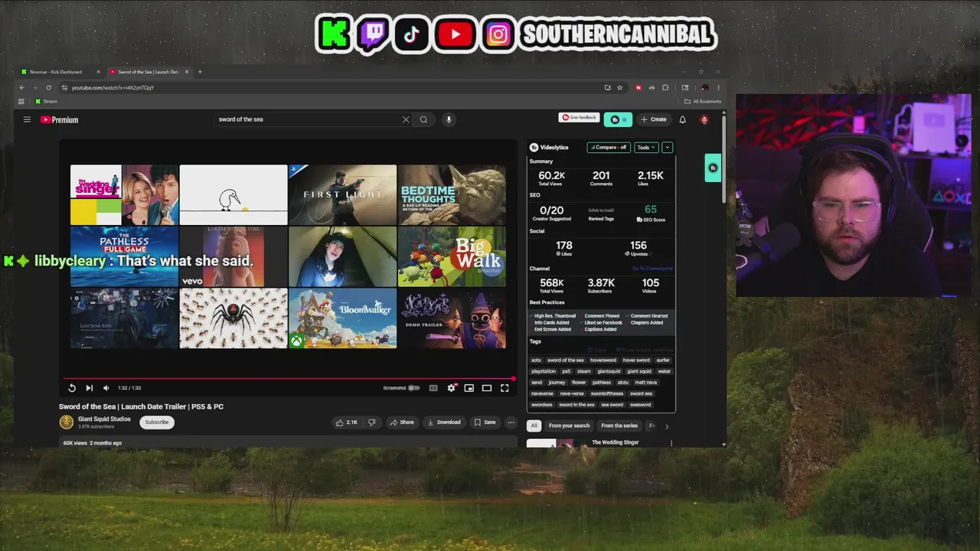Enter fullscreen mode
The height and width of the screenshot is (551, 980).
505,388
